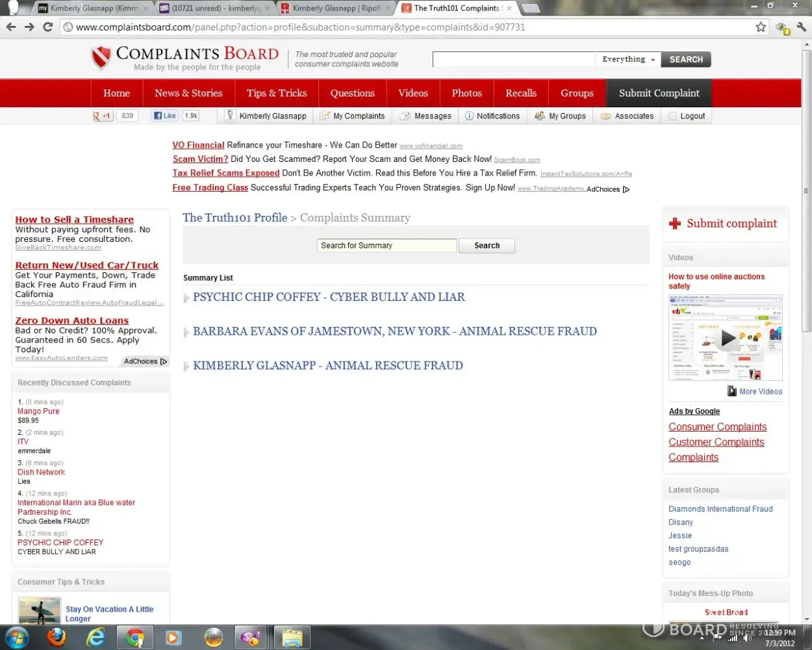The width and height of the screenshot is (812, 650).
Task: Open the surfer tip thumbnail image
Action: (39, 611)
